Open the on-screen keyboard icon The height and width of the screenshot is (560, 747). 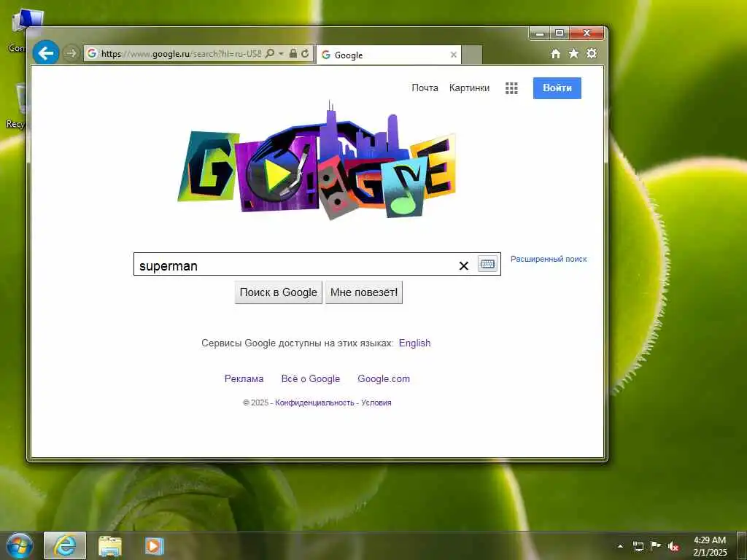pos(487,264)
